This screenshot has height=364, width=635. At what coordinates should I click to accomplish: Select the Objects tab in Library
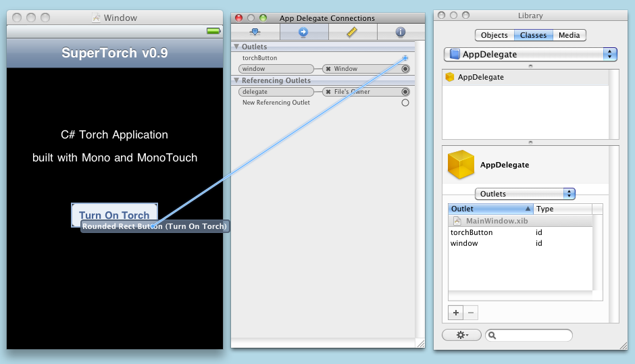(494, 35)
